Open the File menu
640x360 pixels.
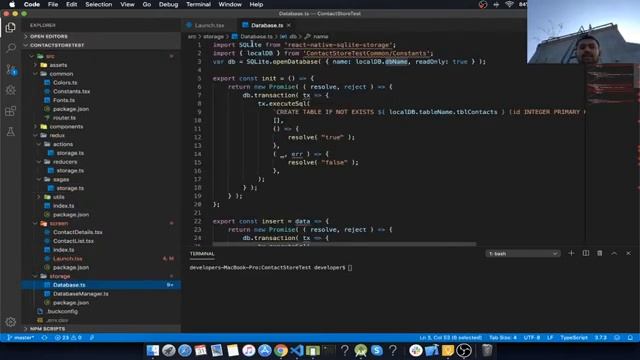coord(53,4)
